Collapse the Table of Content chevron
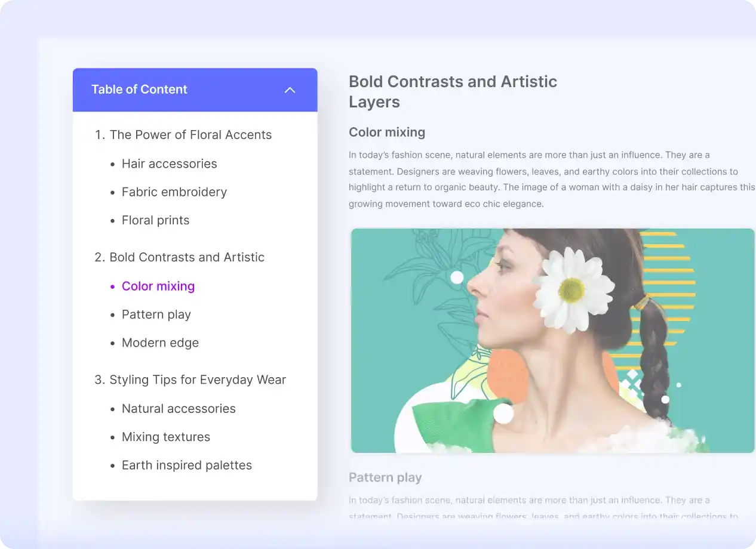Viewport: 756px width, 549px height. point(290,90)
